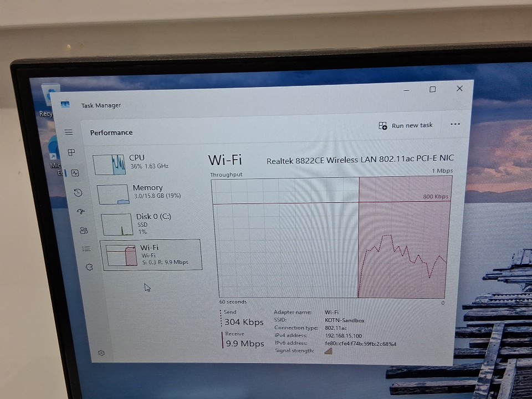Click the Send 304 Kbps value
This screenshot has width=532, height=399.
click(244, 322)
